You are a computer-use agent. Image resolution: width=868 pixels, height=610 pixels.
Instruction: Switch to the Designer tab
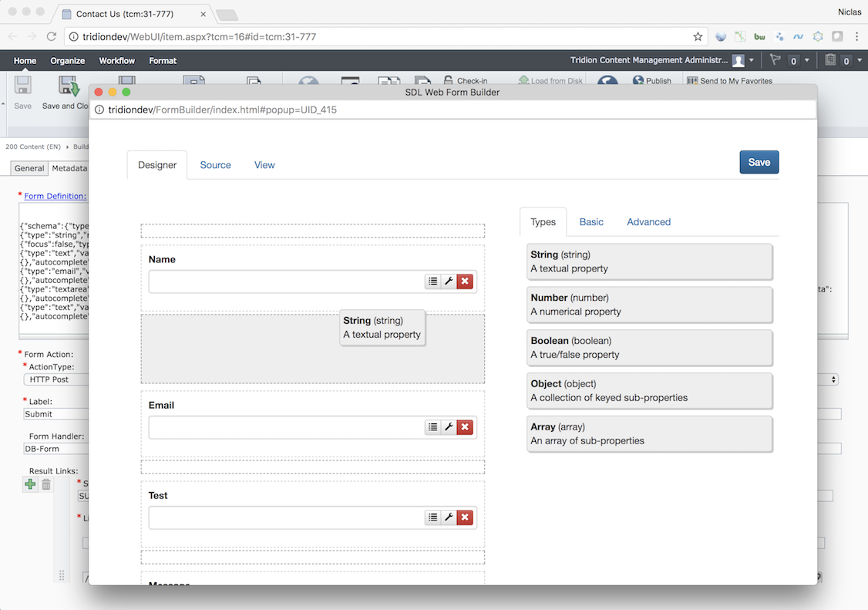click(x=157, y=165)
